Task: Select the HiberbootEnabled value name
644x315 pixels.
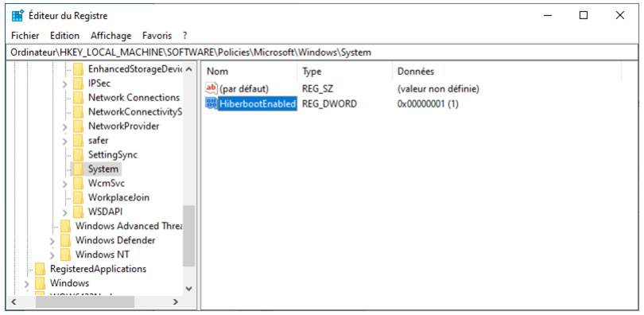Action: (258, 104)
